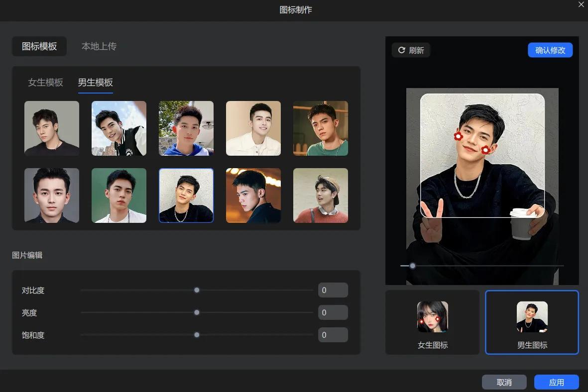
Task: Click the 饱和度 slider handle
Action: tap(197, 335)
